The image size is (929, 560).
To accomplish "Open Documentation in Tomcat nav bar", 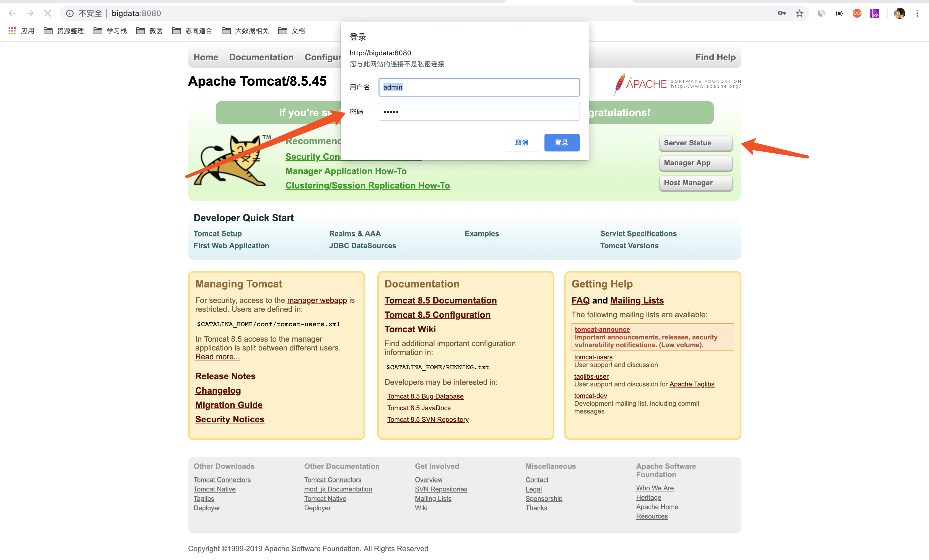I will (261, 57).
